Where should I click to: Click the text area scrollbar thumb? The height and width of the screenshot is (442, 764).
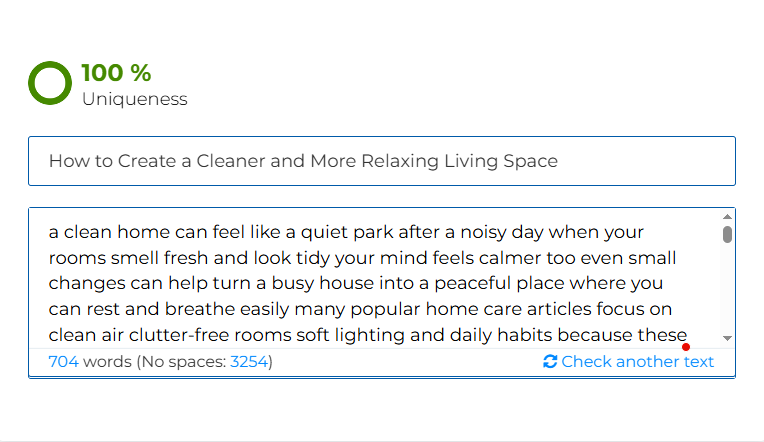click(x=727, y=234)
